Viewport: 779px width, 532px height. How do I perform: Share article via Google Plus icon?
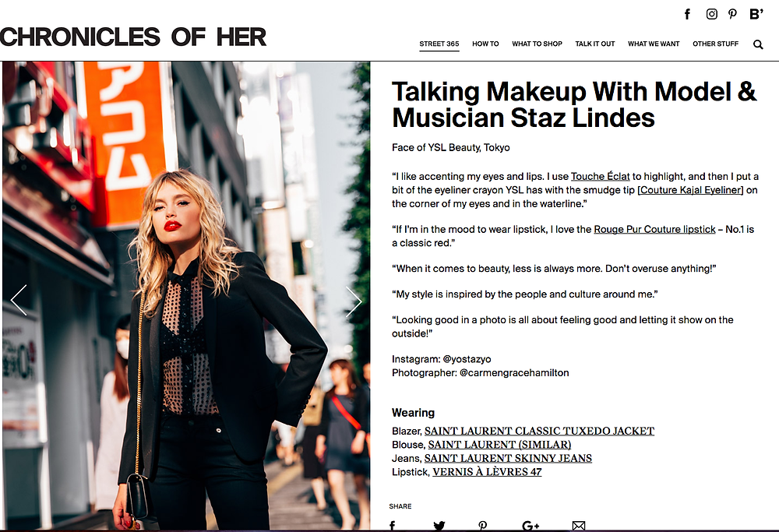point(530,526)
